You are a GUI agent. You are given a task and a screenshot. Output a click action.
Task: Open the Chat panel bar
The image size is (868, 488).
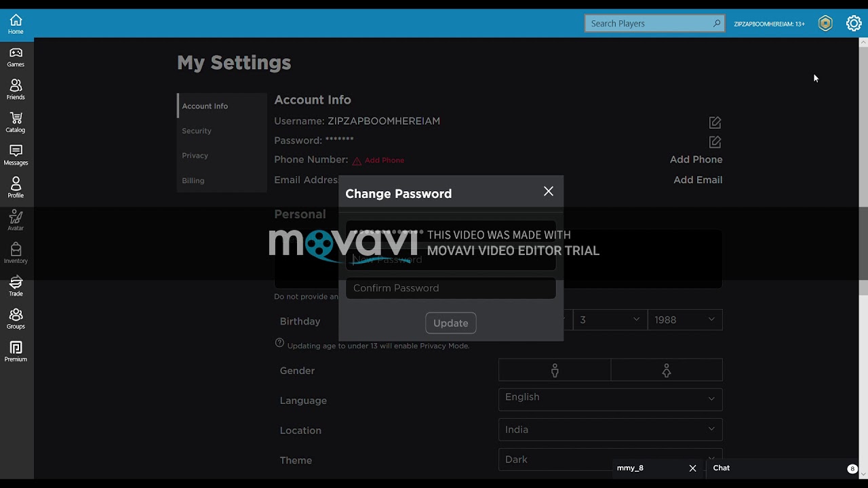784,468
